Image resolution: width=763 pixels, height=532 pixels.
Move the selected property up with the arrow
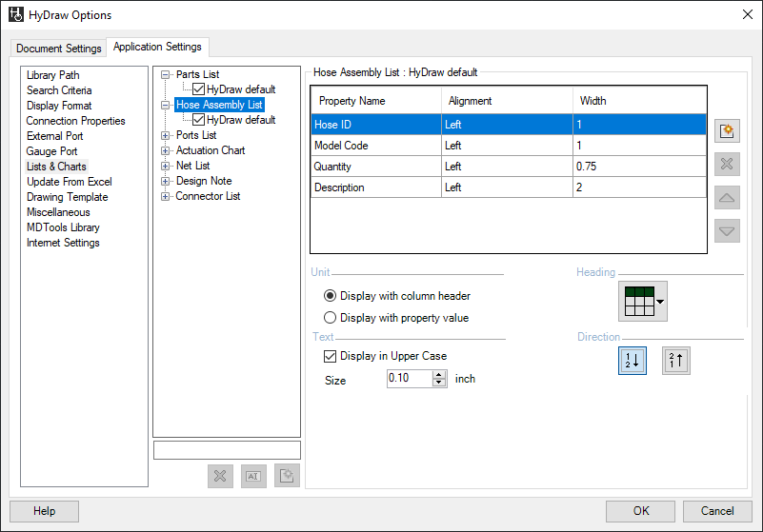727,197
